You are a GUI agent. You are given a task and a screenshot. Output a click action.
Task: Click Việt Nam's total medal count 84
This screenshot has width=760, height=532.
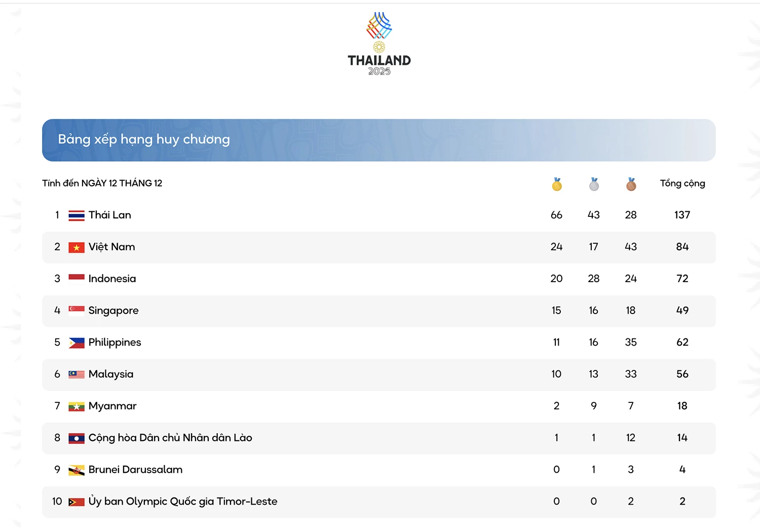682,247
